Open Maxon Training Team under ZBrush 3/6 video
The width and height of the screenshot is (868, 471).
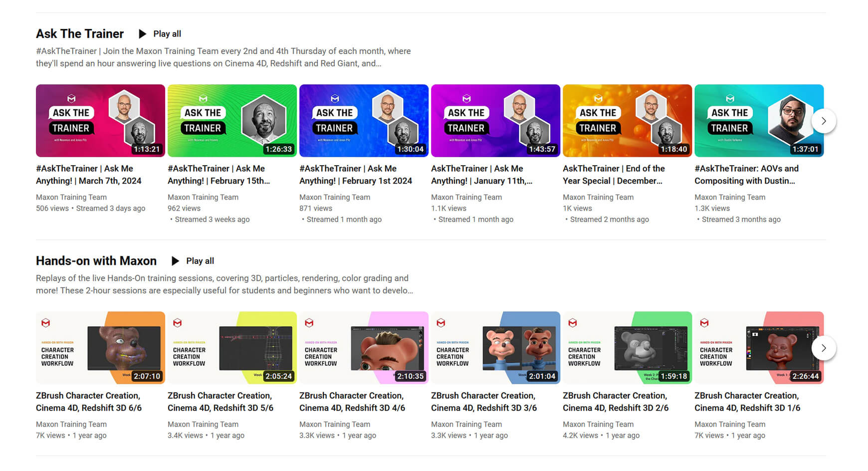coord(466,424)
